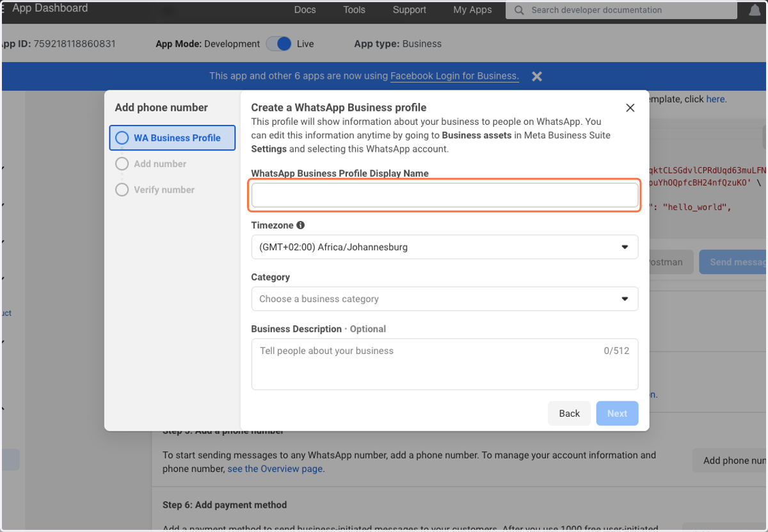Select WA Business Profile step
Viewport: 768px width, 532px height.
click(x=172, y=138)
